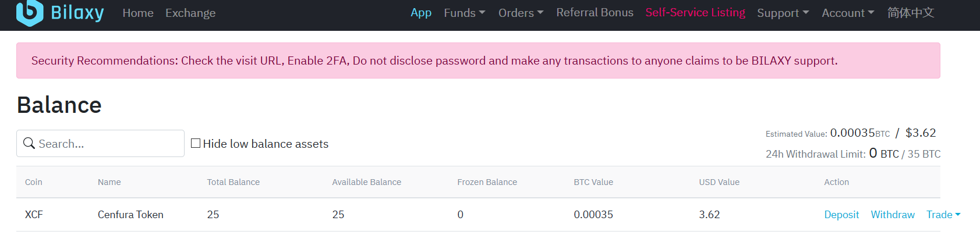Open the Trade dropdown for XCF
Image resolution: width=980 pixels, height=242 pixels.
(x=943, y=215)
